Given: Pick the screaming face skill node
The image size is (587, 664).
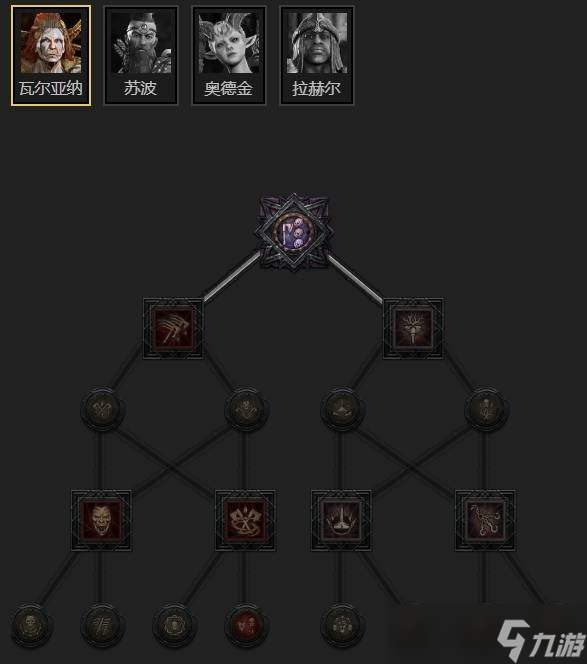Looking at the screenshot, I should click(101, 520).
